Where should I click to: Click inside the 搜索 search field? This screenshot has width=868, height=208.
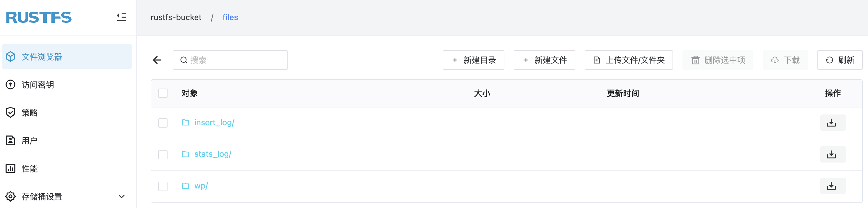[x=230, y=60]
